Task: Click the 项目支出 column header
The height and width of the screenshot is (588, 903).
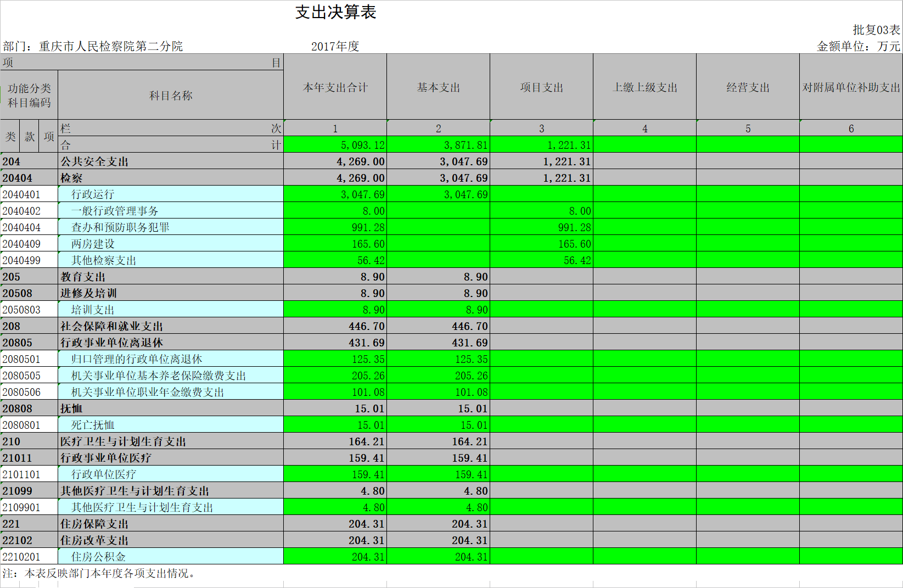Action: (x=541, y=87)
